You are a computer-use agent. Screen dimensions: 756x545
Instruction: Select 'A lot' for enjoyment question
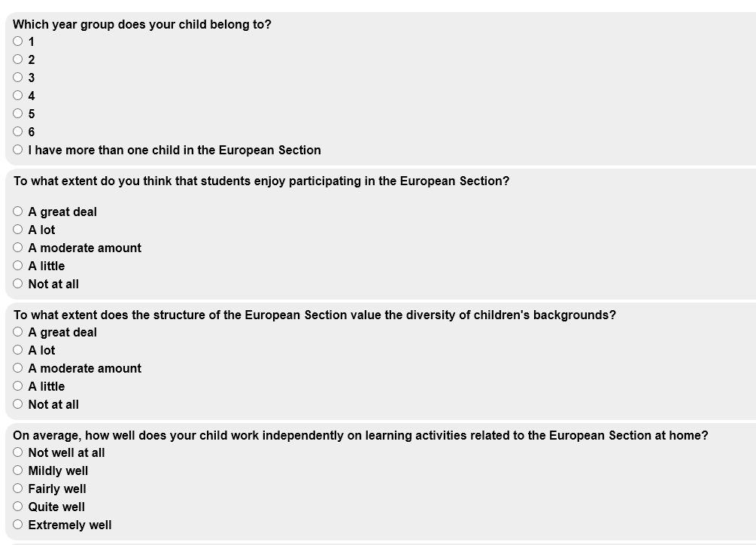click(x=18, y=230)
